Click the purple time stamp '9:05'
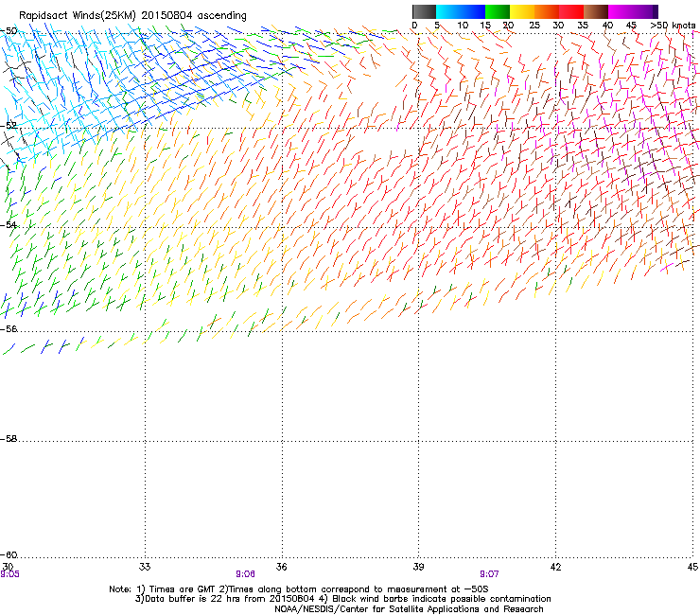 coord(9,574)
